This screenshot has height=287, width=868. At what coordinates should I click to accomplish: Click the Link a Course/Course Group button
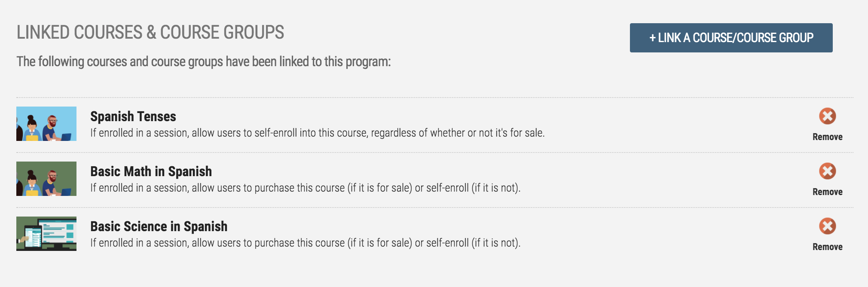coord(731,38)
